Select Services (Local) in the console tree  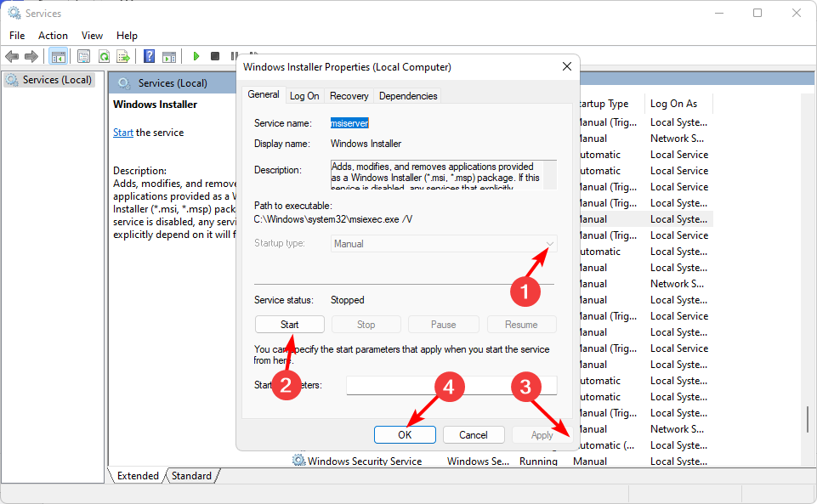(49, 80)
